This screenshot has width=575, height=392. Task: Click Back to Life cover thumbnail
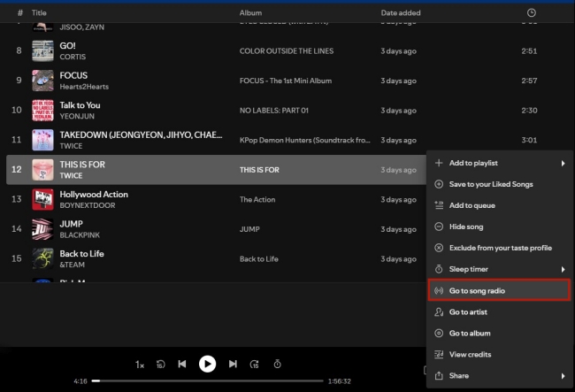(42, 259)
